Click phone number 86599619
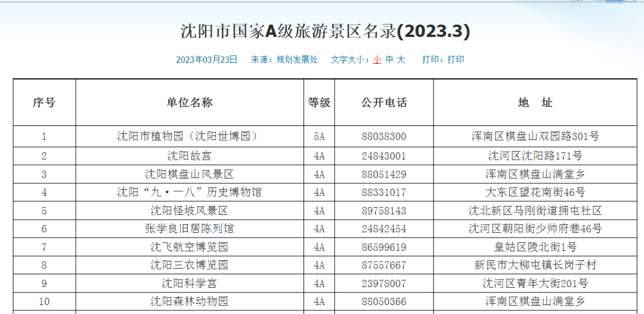The height and width of the screenshot is (314, 644). click(384, 247)
